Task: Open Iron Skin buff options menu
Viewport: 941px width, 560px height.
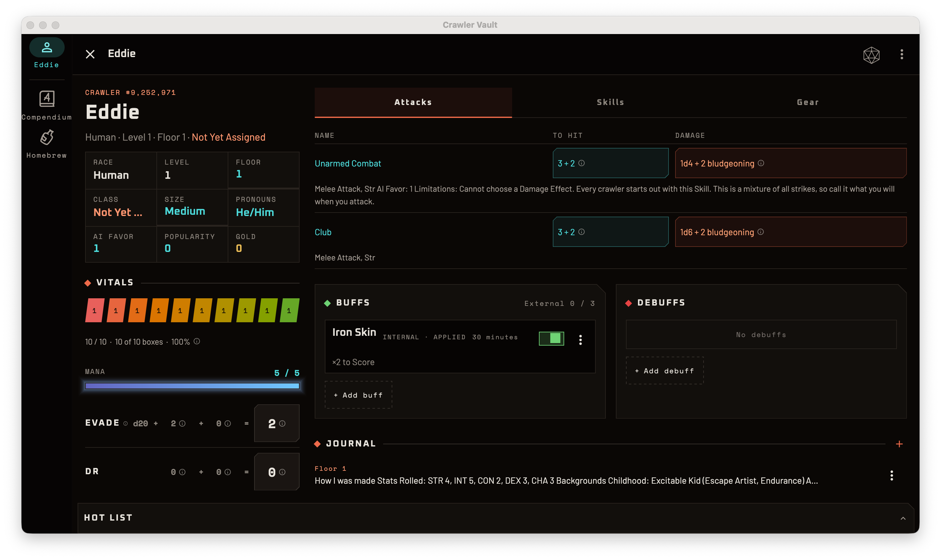Action: click(x=580, y=340)
